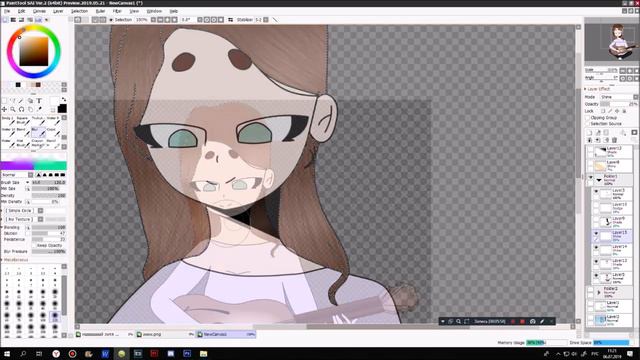This screenshot has height=360, width=640.
Task: Adjust the Brush Size slider
Action: pyautogui.click(x=49, y=182)
